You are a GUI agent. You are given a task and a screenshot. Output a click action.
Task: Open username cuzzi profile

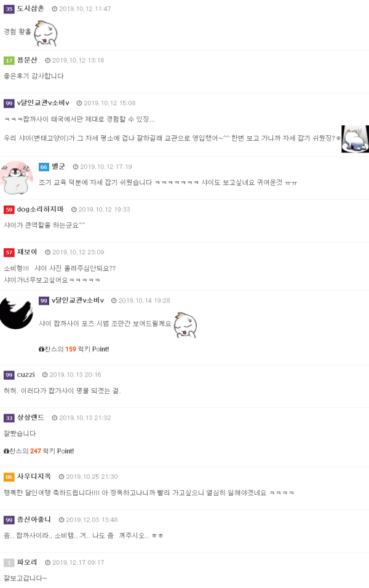pos(26,375)
